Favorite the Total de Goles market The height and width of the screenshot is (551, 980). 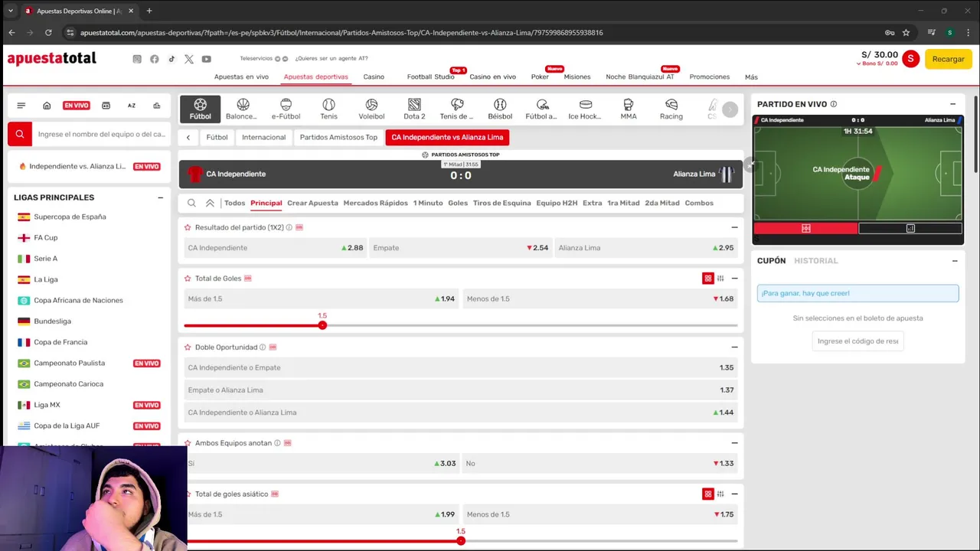click(x=188, y=279)
